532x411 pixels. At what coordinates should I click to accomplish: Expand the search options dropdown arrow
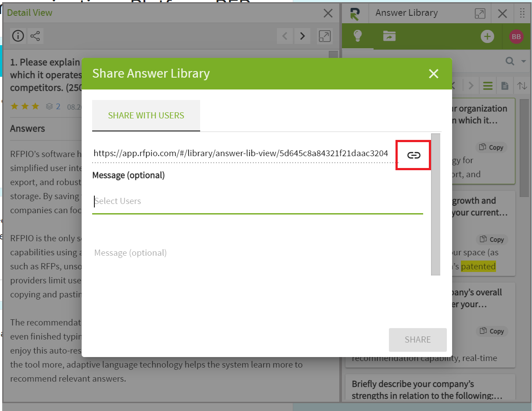coord(523,61)
